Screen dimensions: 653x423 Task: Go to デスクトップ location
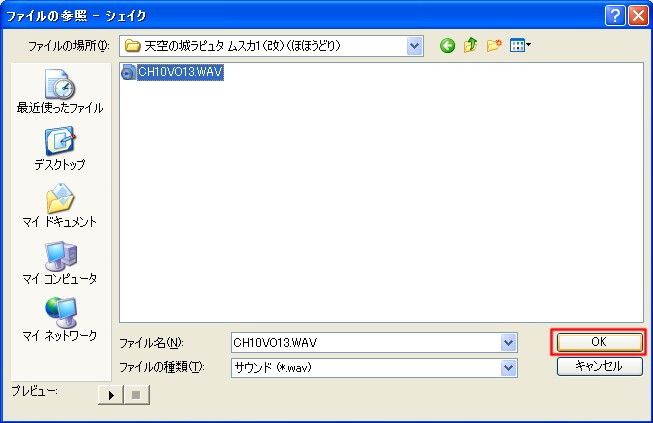60,149
